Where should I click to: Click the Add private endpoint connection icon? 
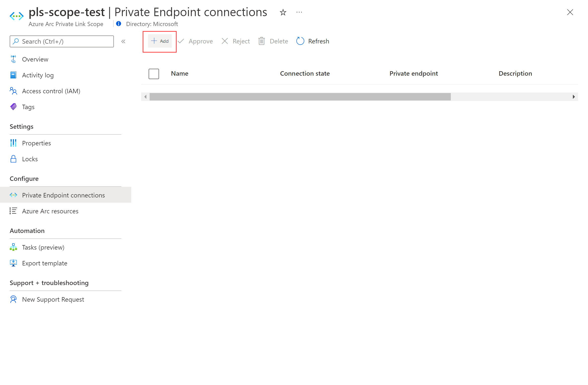(x=159, y=41)
